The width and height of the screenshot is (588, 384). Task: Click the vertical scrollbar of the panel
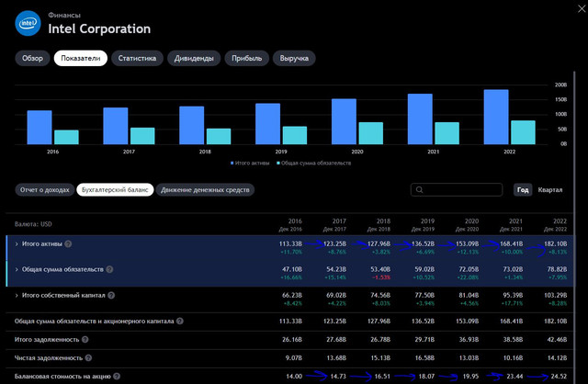574,227
